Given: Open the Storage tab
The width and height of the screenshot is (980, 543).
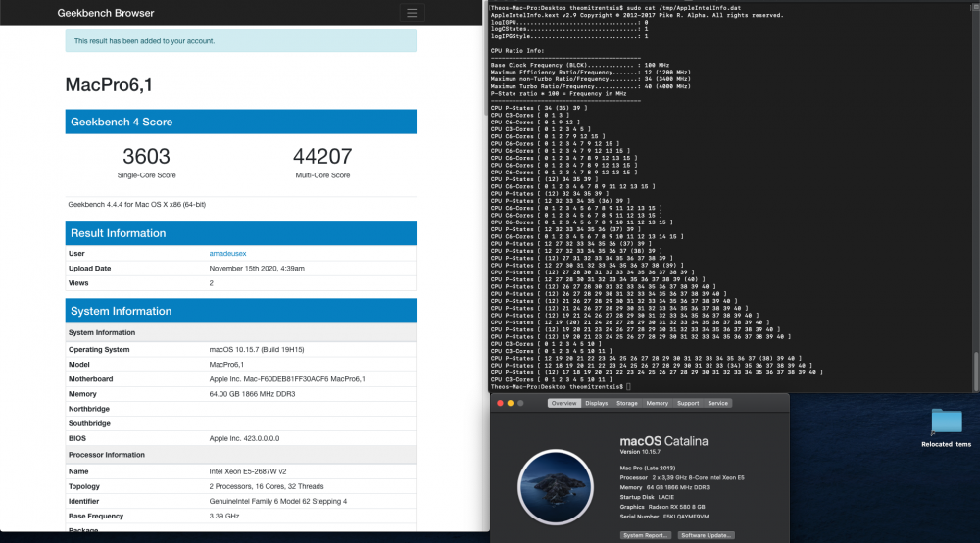Looking at the screenshot, I should (627, 403).
